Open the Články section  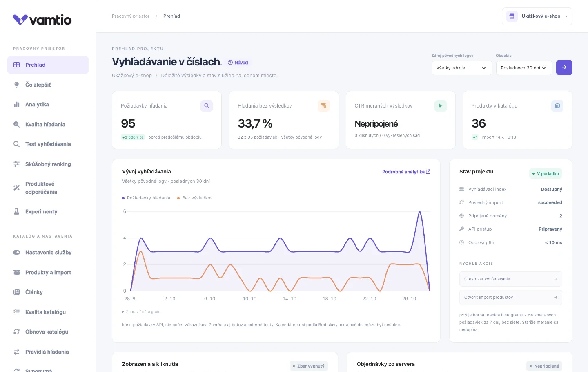click(x=48, y=292)
